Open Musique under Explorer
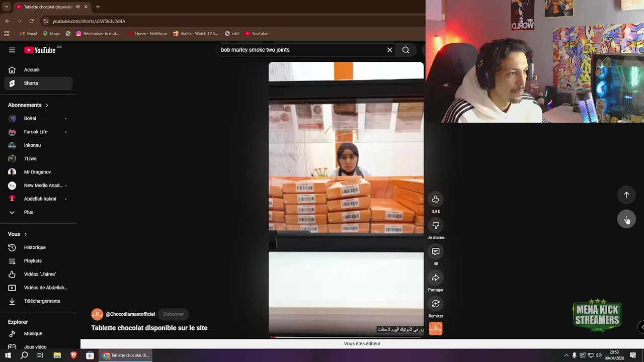Viewport: 644px width, 362px height. coord(38,334)
